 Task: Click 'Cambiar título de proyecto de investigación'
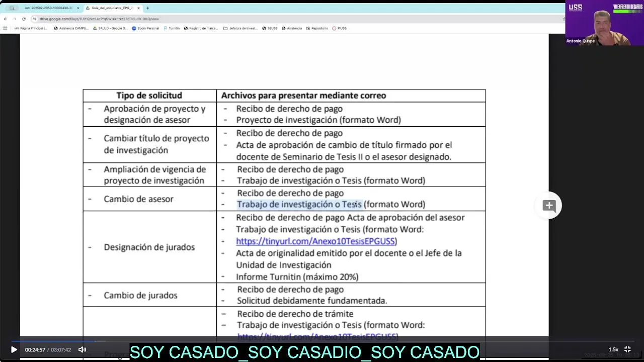(x=156, y=144)
